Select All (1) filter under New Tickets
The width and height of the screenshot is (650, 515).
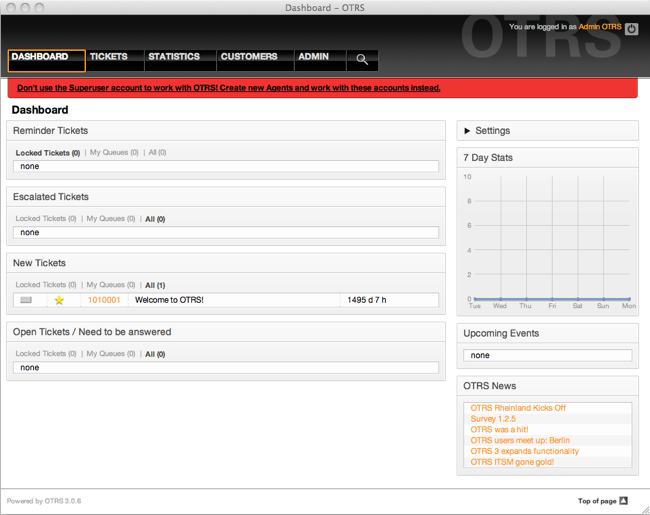[x=155, y=285]
